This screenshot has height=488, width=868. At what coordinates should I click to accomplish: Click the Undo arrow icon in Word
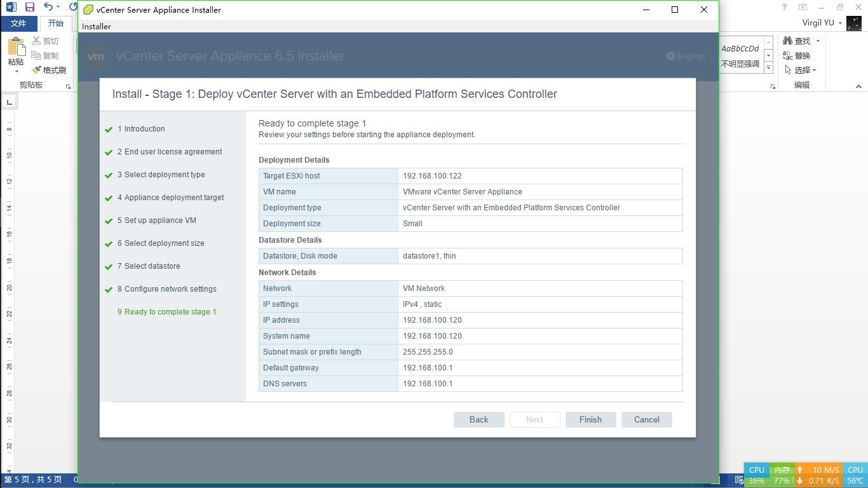(48, 7)
